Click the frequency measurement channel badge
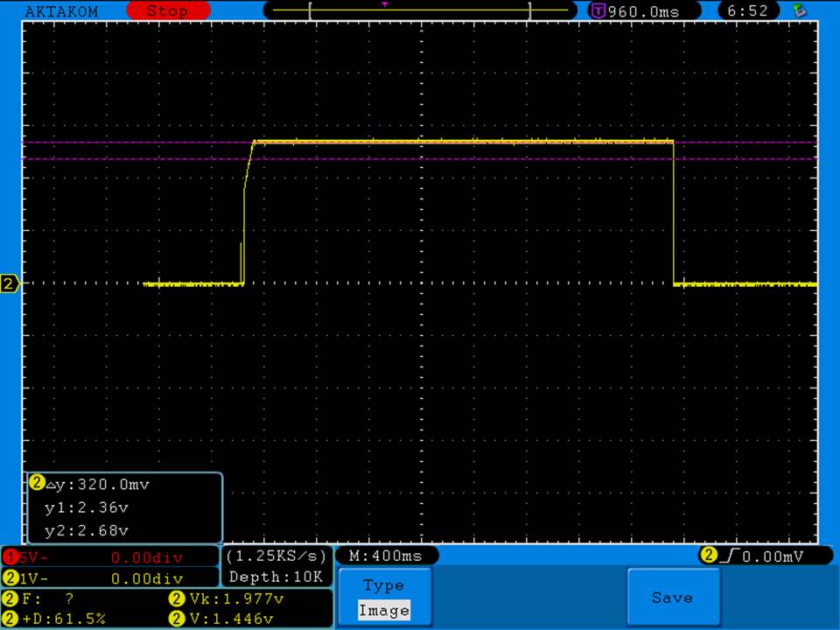Screen dimensions: 840x630 [10, 599]
